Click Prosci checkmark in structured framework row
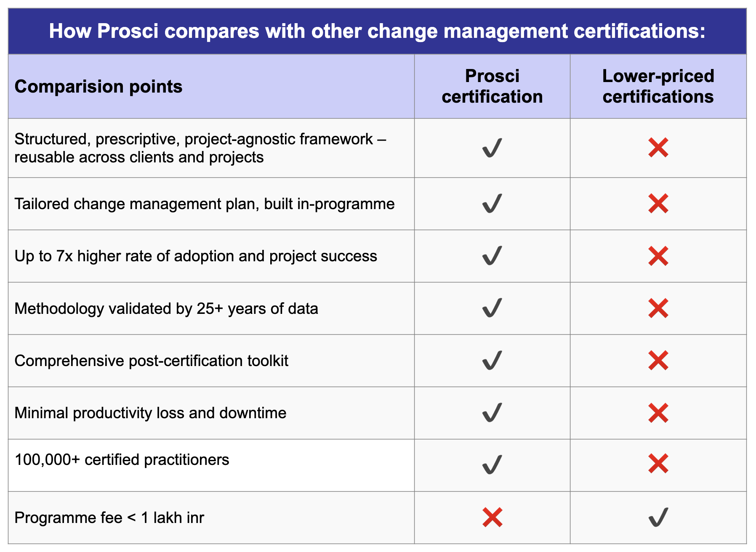 coord(492,148)
